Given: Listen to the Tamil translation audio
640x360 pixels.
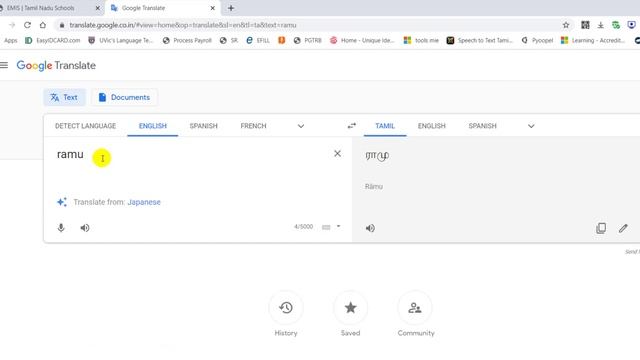Looking at the screenshot, I should pyautogui.click(x=370, y=228).
